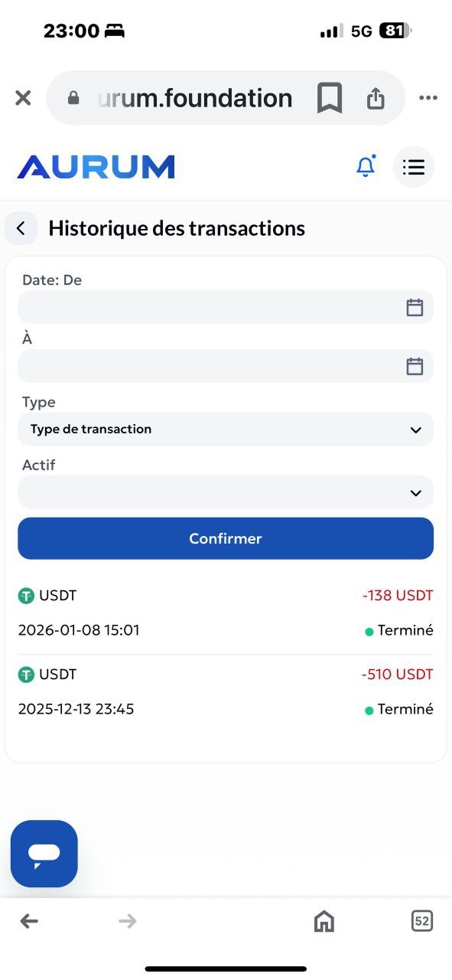This screenshot has width=452, height=980.
Task: Open the calendar picker for end date
Action: (415, 366)
